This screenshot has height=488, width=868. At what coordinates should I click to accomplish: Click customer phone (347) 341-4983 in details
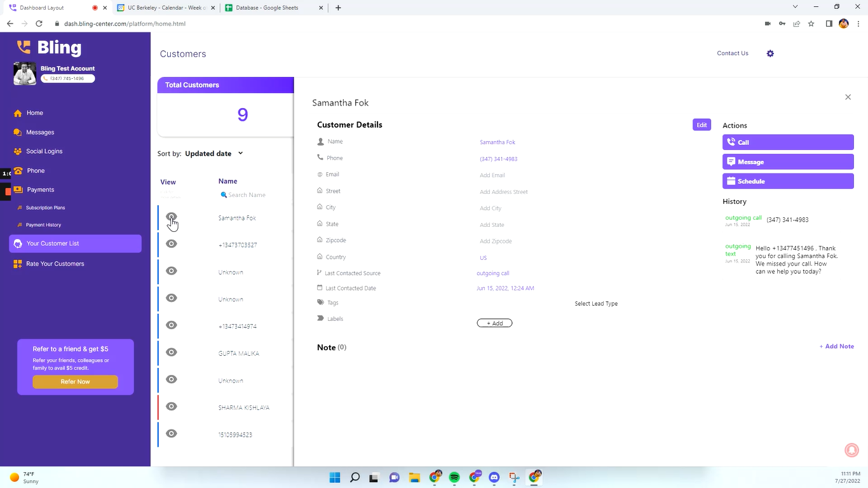(498, 159)
